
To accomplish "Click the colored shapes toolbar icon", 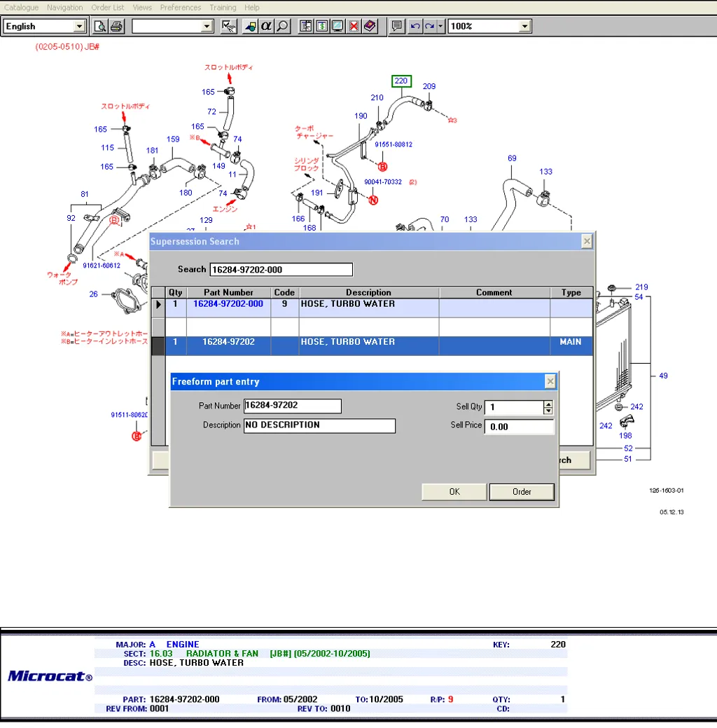I will 250,26.
